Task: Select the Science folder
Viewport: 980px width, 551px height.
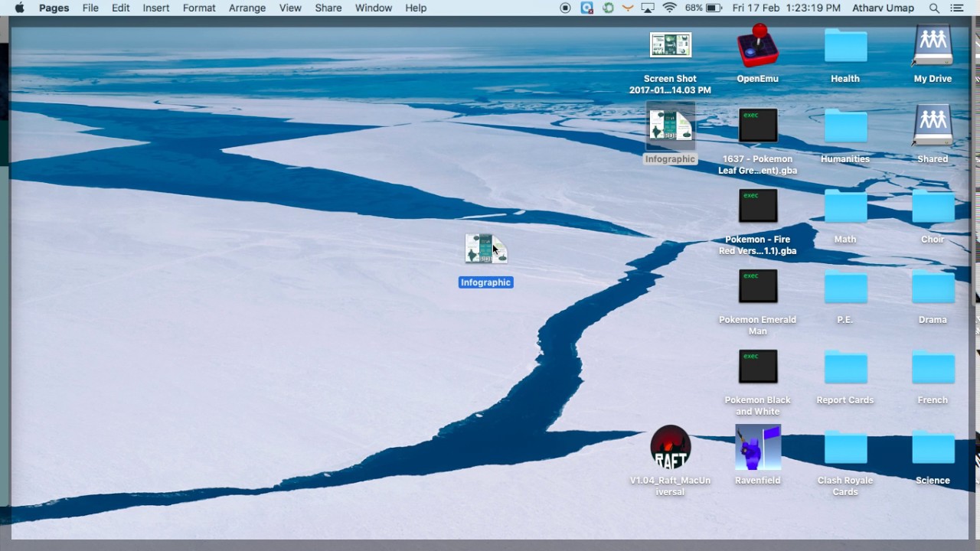Action: click(933, 448)
